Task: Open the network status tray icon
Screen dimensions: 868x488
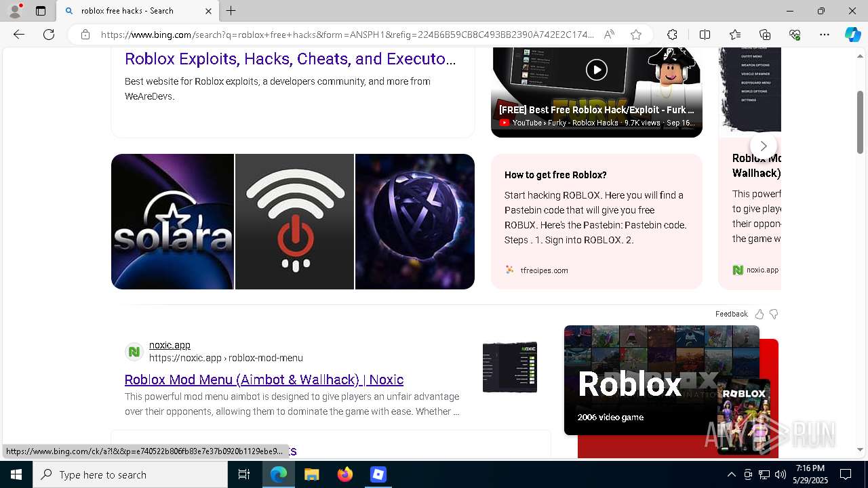Action: 764,474
